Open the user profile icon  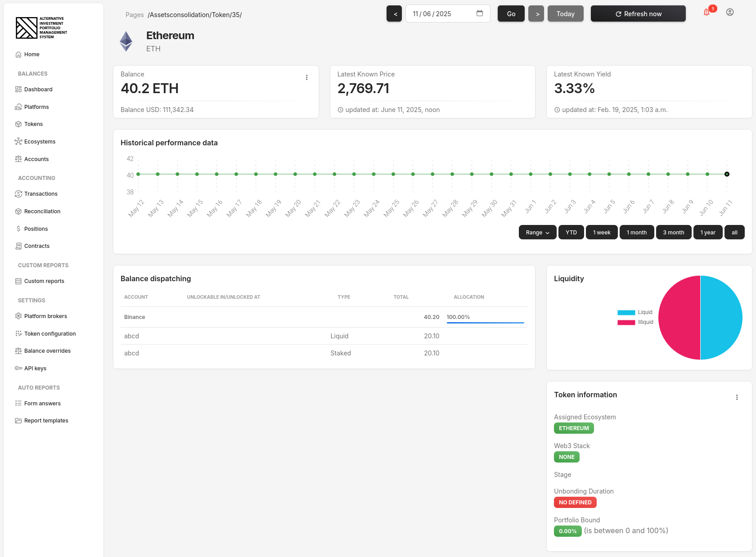(730, 13)
